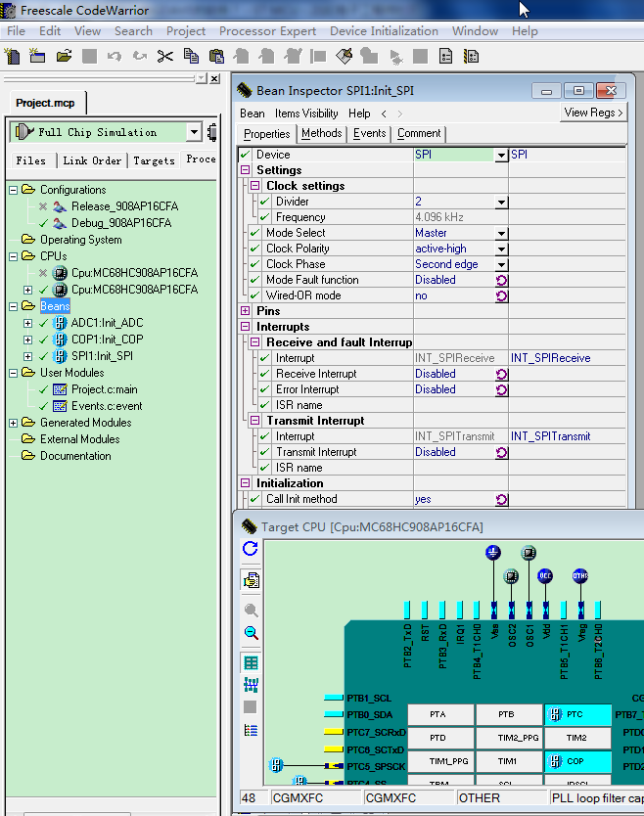Collapse the Beans folder in project tree

(x=14, y=306)
